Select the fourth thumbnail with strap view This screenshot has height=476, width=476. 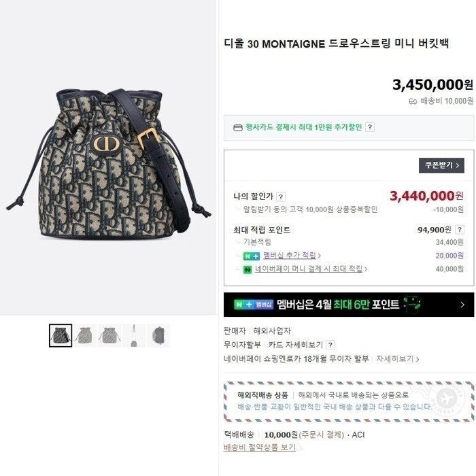[x=133, y=335]
